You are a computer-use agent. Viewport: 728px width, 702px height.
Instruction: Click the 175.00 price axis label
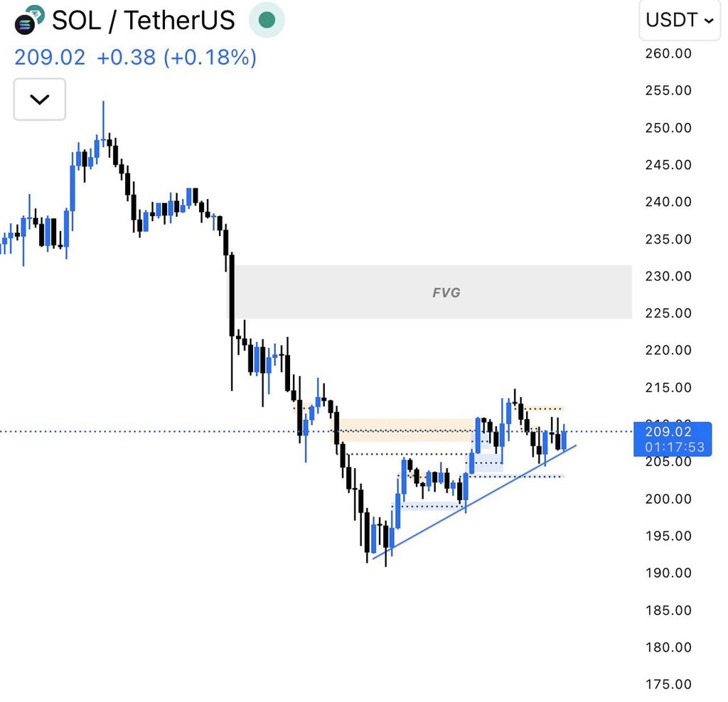pyautogui.click(x=668, y=684)
